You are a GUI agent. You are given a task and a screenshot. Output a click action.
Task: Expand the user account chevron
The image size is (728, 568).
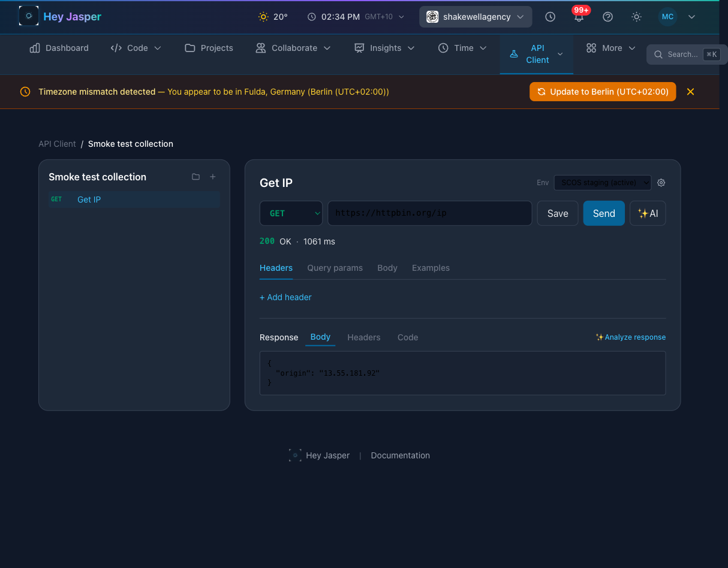(x=692, y=17)
